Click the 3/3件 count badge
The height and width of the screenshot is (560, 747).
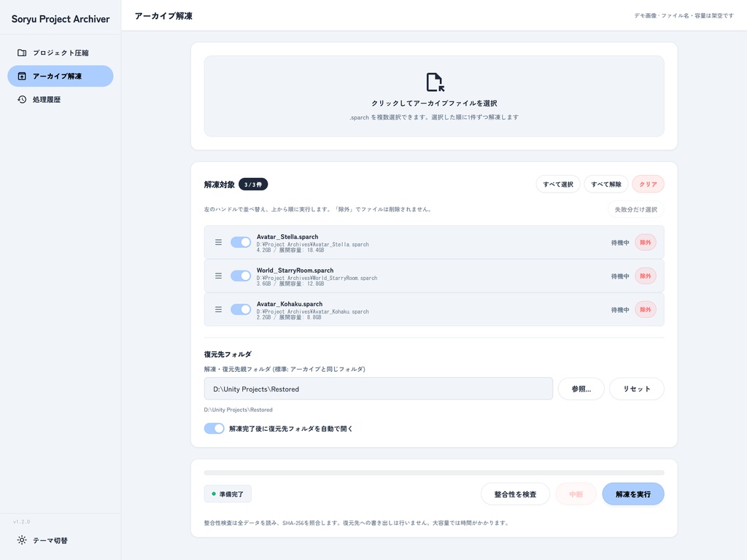(253, 184)
